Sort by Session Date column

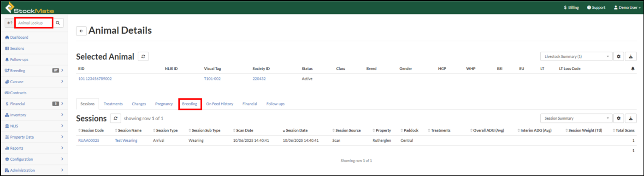pyautogui.click(x=295, y=131)
